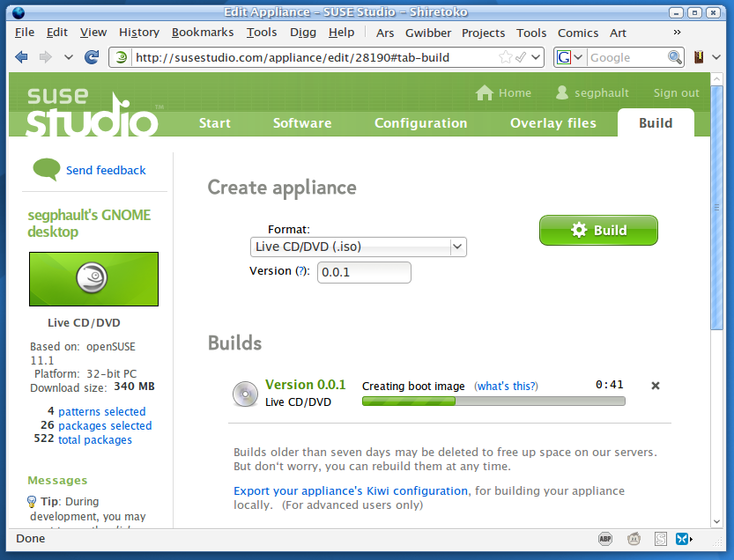
Task: Go to Home via the house icon
Action: (485, 92)
